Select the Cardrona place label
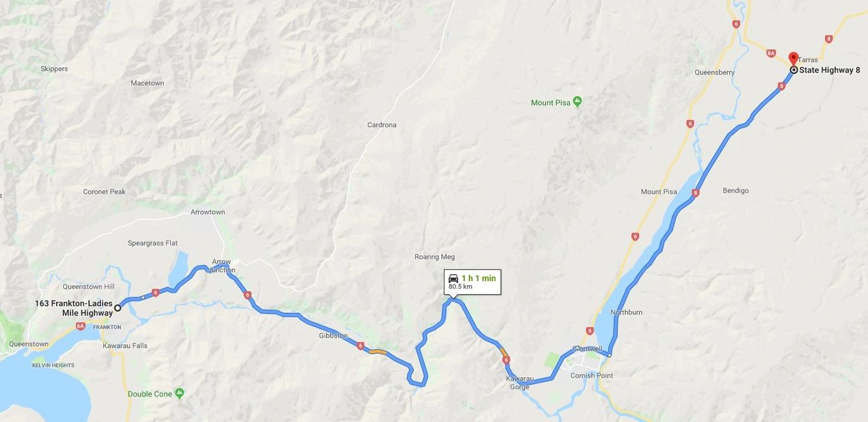The height and width of the screenshot is (422, 868). tap(381, 125)
